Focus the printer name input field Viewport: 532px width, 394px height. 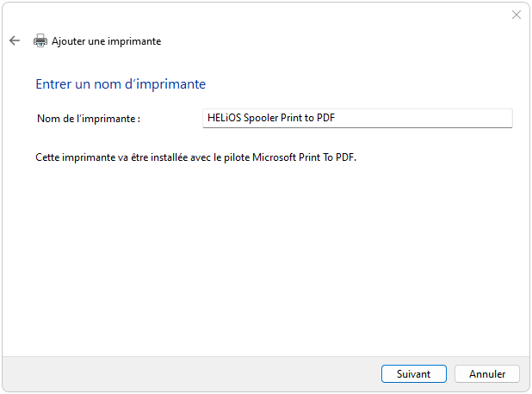(x=357, y=118)
